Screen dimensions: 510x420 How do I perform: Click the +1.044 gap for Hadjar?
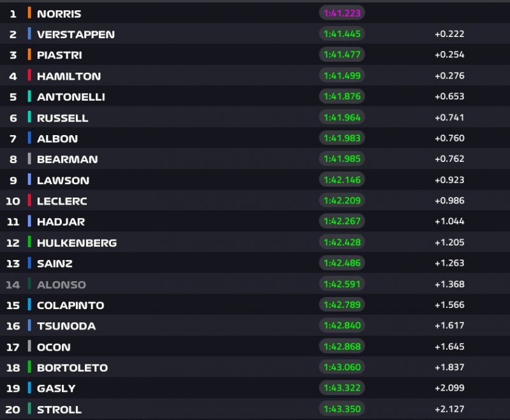(449, 221)
